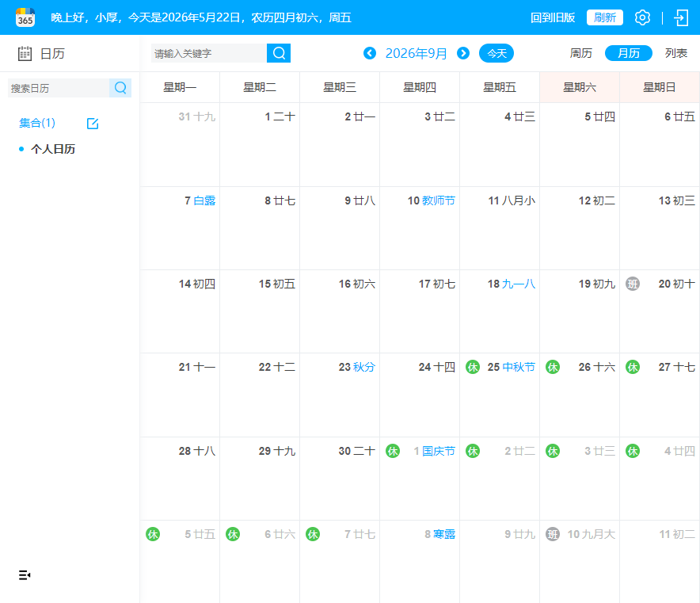
Task: Switch to 周历 week view
Action: 580,53
